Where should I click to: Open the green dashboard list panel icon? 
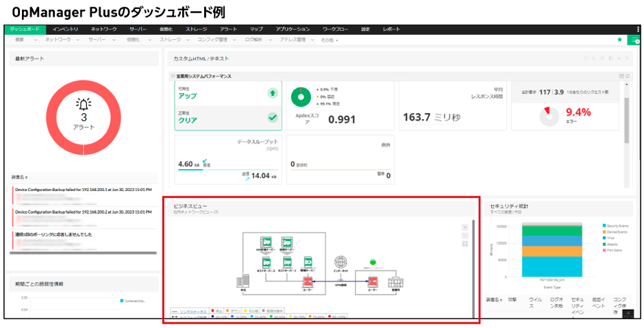pos(634,40)
